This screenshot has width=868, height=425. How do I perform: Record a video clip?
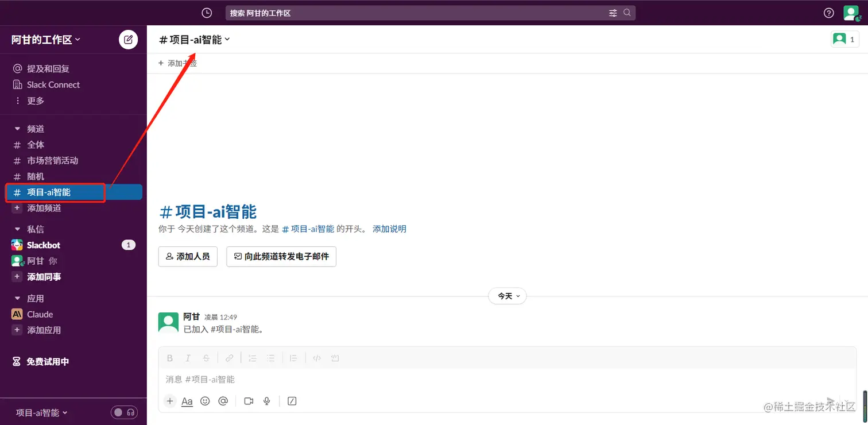(249, 401)
